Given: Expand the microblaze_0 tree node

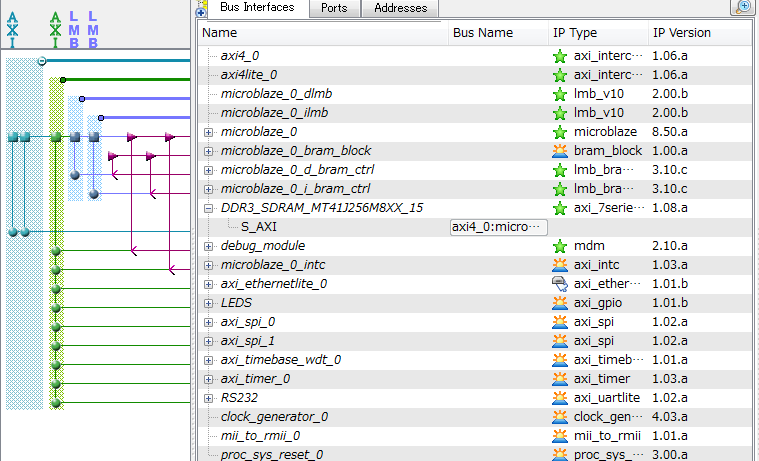Looking at the screenshot, I should 208,132.
